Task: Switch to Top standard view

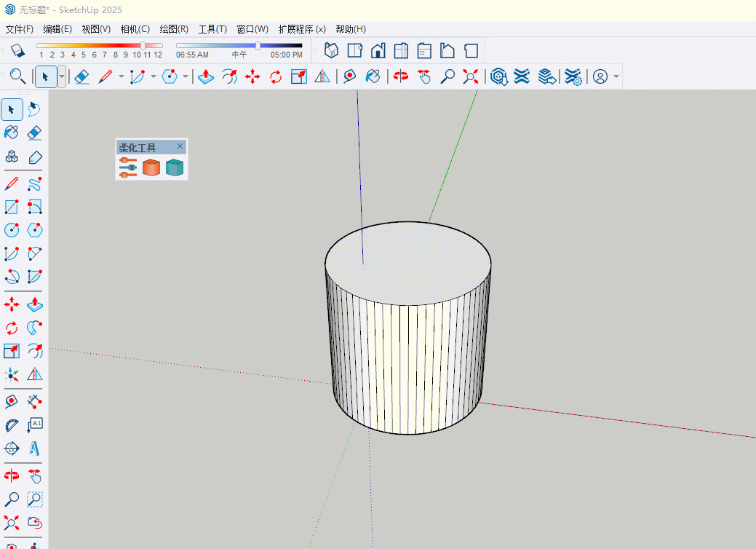Action: pyautogui.click(x=354, y=51)
